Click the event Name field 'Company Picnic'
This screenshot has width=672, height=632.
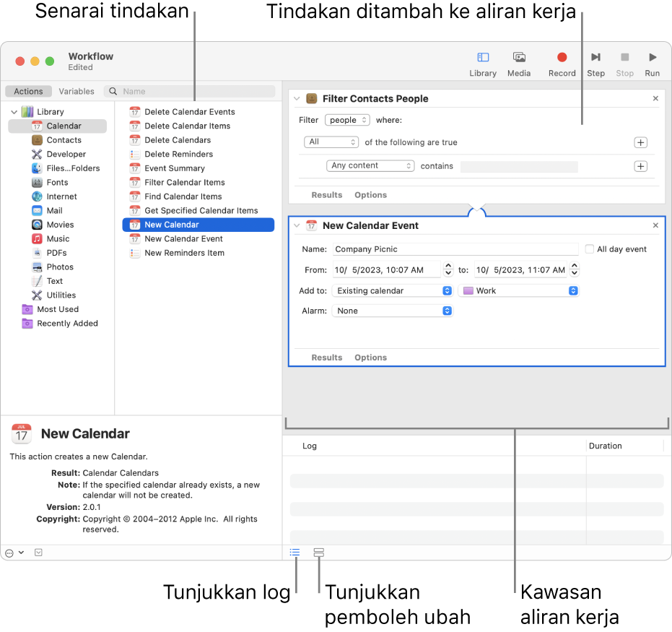455,249
